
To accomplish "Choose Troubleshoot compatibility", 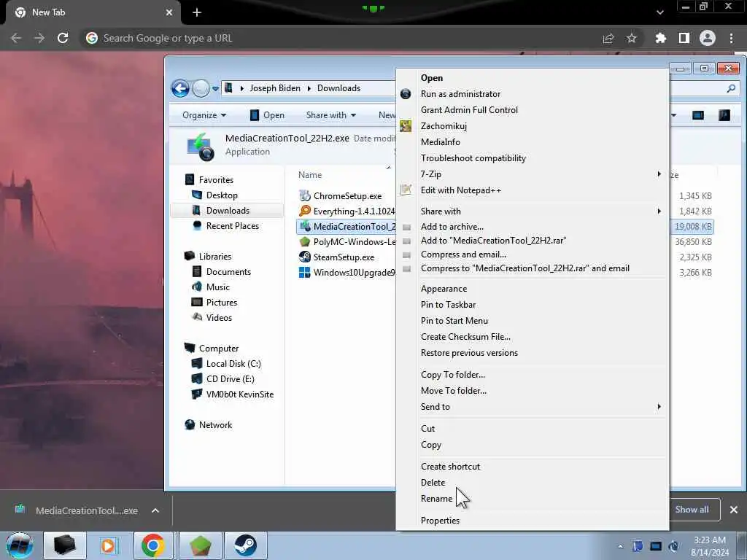I will [x=531, y=158].
